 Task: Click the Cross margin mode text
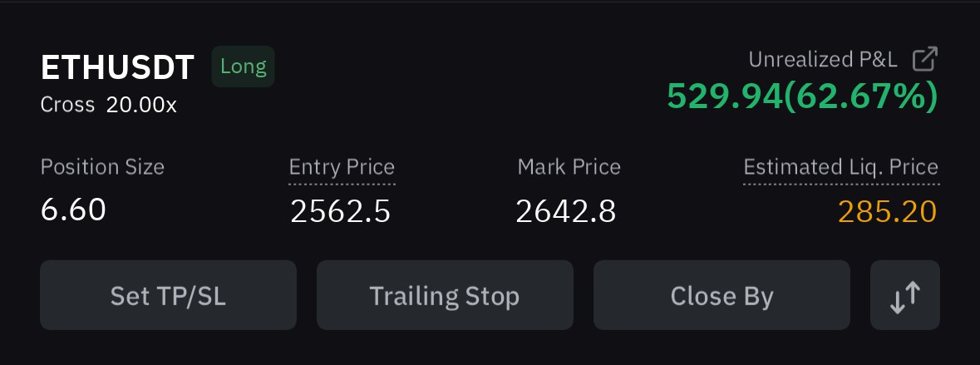[x=67, y=105]
